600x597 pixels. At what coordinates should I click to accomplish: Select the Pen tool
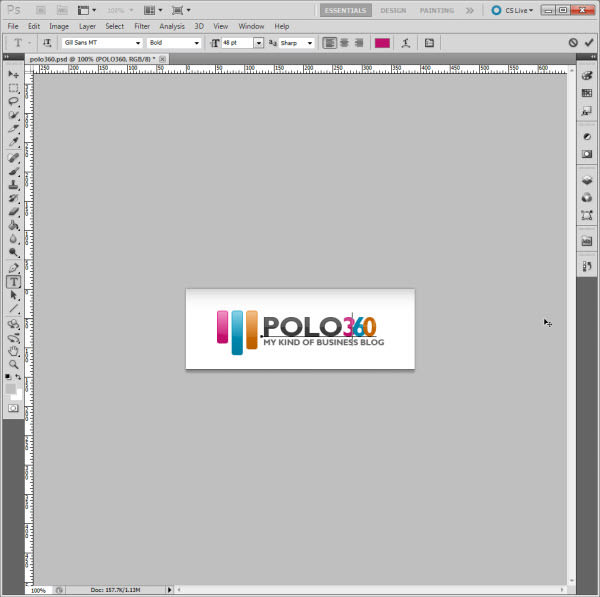click(x=13, y=268)
